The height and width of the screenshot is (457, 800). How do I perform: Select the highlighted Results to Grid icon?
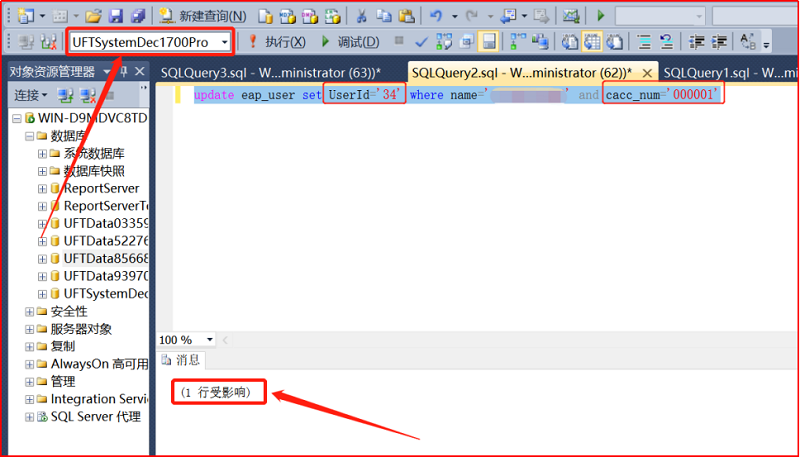tap(592, 42)
